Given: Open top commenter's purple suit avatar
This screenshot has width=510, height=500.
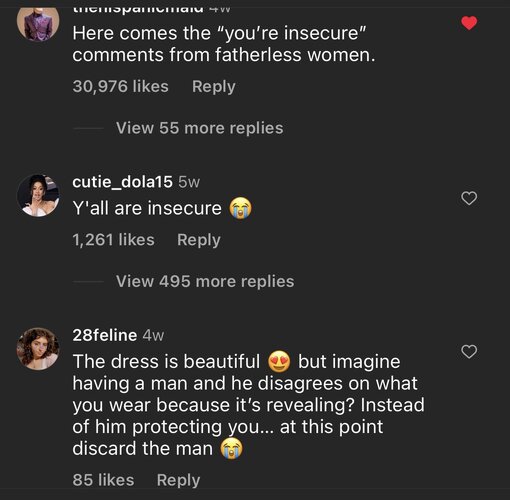Looking at the screenshot, I should [x=38, y=23].
